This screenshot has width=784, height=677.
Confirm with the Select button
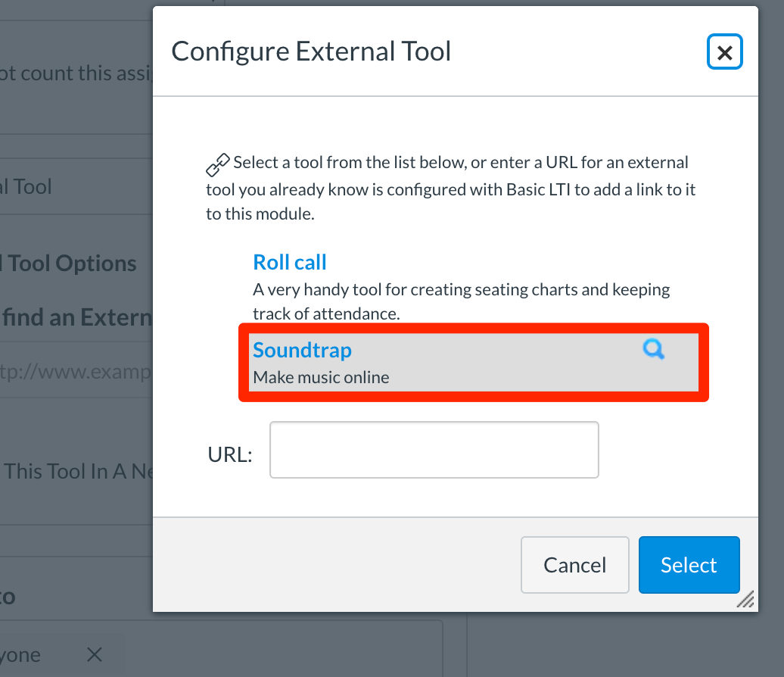click(x=689, y=565)
